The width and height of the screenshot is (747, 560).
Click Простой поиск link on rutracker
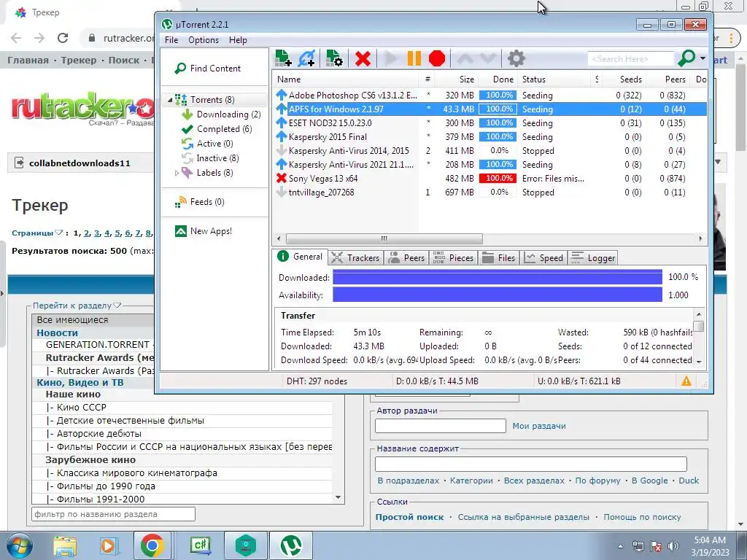(409, 517)
